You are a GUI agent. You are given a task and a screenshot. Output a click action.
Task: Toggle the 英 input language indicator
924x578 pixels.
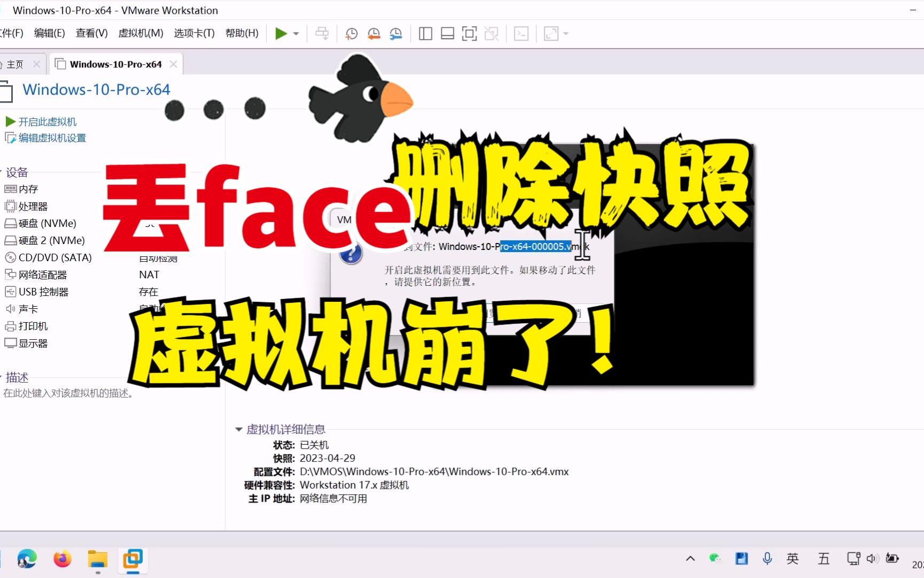click(792, 559)
